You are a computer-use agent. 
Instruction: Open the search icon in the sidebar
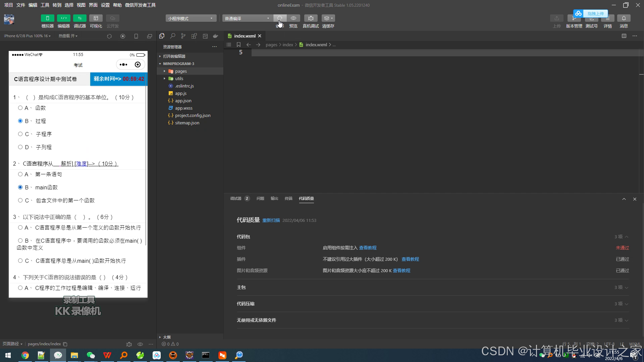172,36
